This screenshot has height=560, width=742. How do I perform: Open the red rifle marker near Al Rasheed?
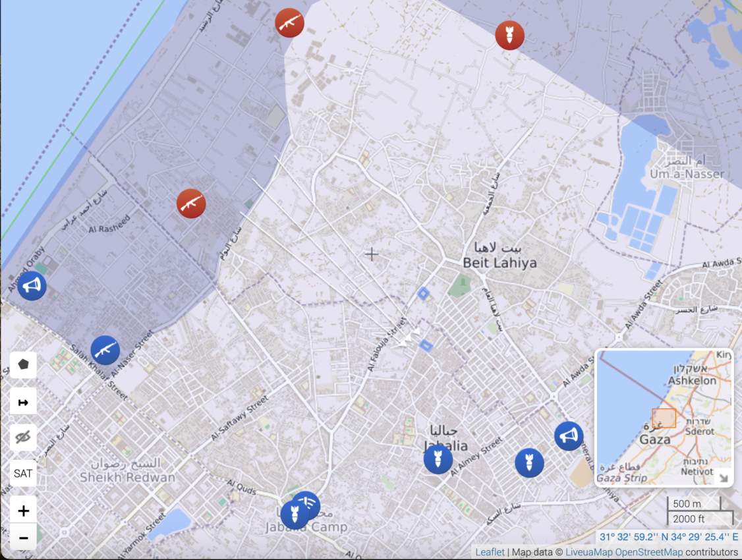click(191, 204)
